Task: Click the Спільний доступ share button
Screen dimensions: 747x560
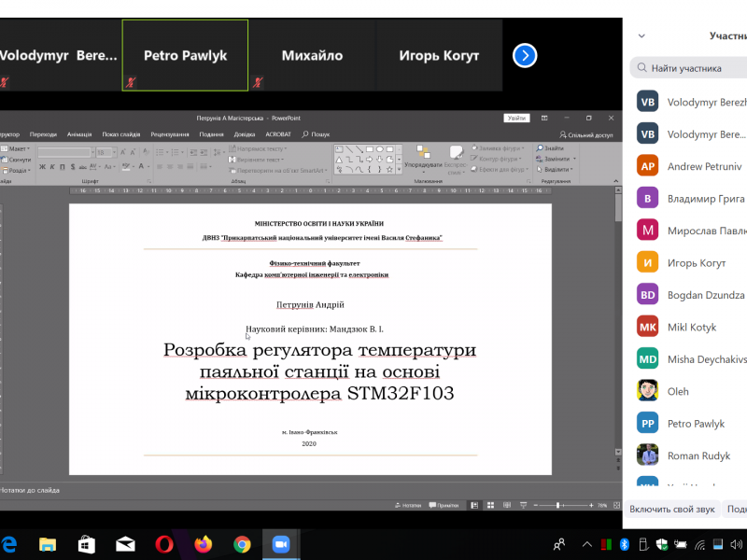Action: [585, 134]
